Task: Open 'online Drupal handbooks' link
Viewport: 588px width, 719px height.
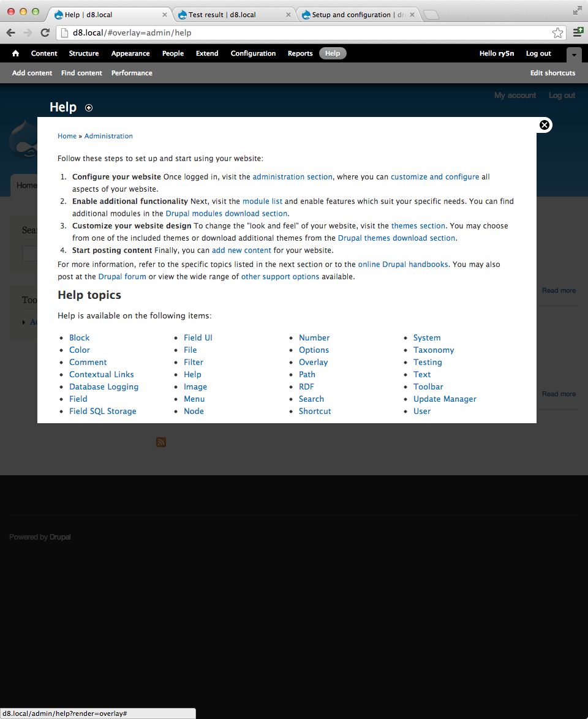Action: tap(403, 264)
